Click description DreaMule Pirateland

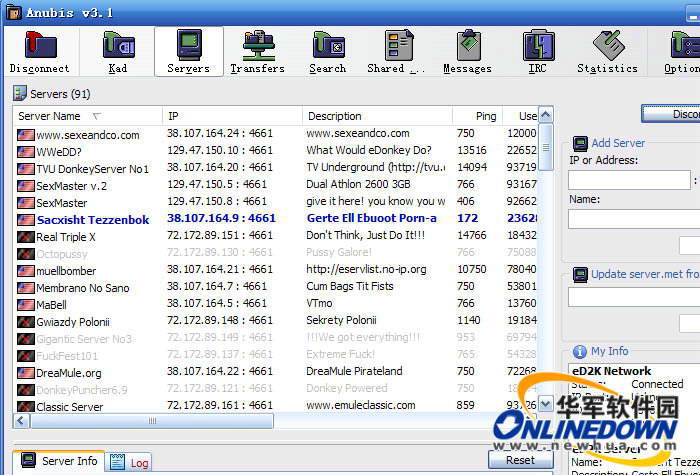click(x=354, y=371)
